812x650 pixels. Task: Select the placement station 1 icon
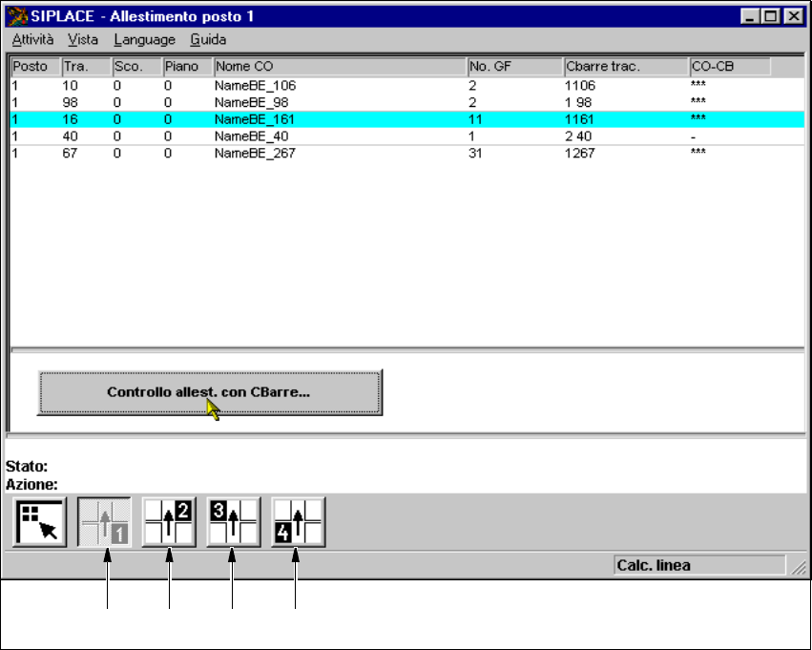pyautogui.click(x=104, y=522)
